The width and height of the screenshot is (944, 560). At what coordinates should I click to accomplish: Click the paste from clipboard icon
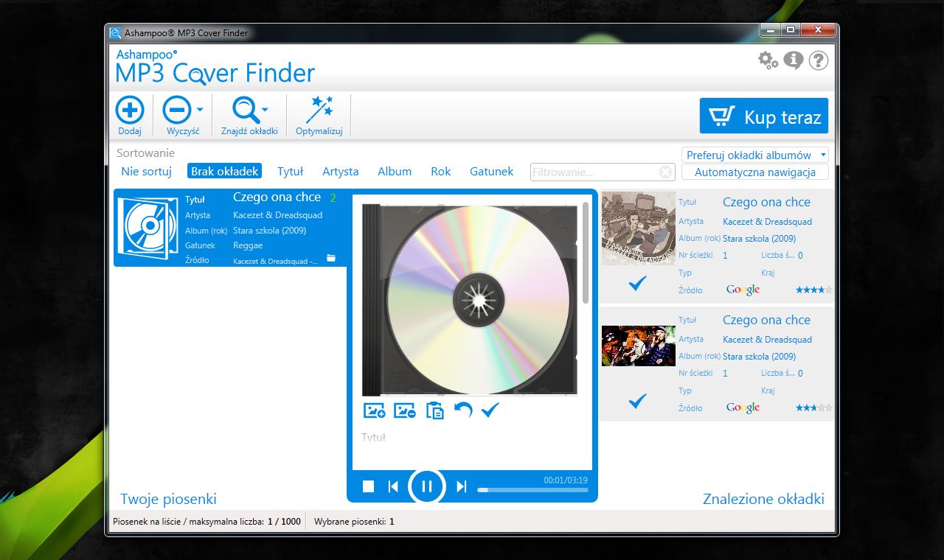tap(435, 410)
